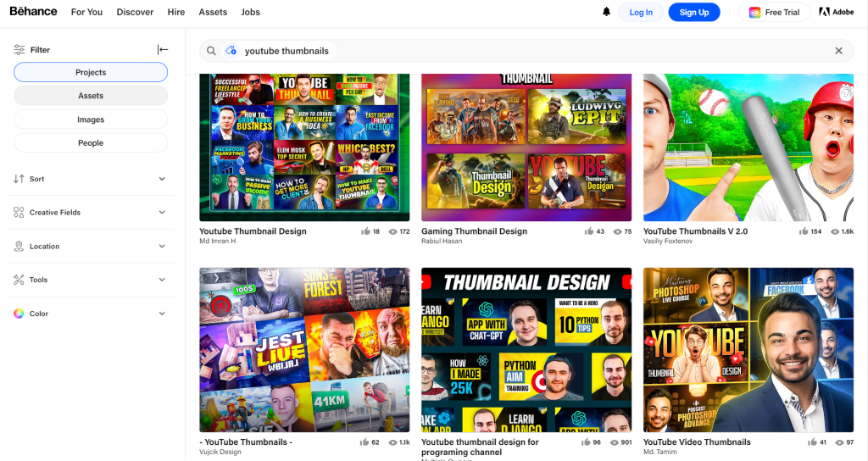Open notifications bell icon
This screenshot has width=868, height=461.
click(606, 12)
